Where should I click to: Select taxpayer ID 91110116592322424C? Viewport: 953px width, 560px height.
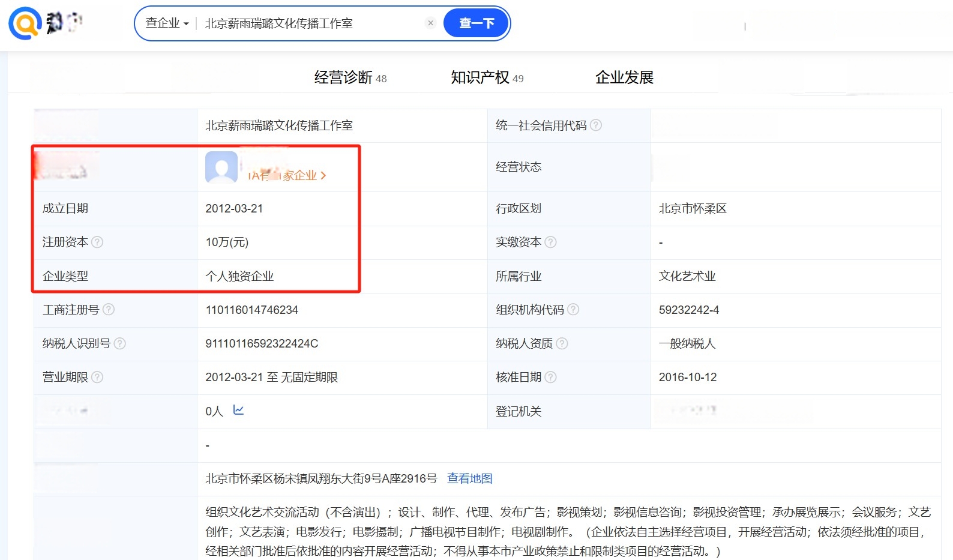click(262, 343)
